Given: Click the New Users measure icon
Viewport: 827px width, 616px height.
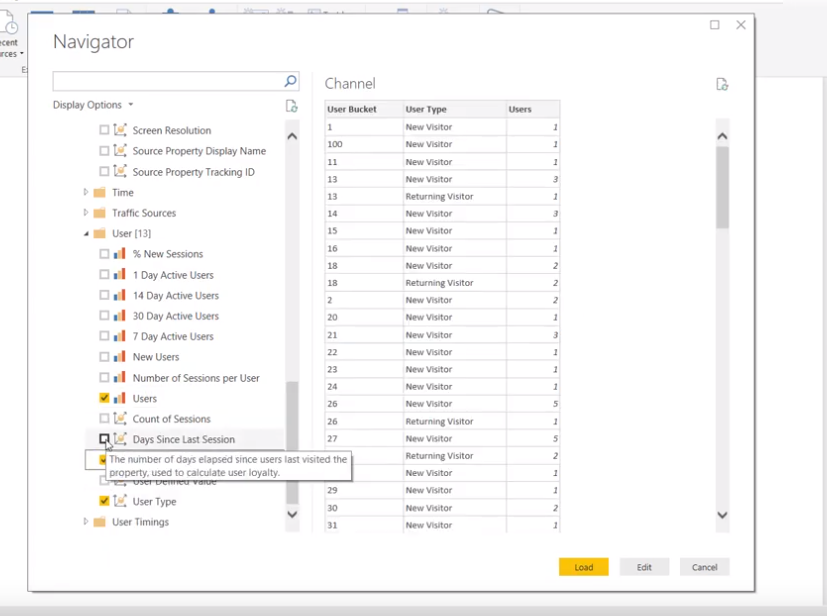Looking at the screenshot, I should coord(120,357).
